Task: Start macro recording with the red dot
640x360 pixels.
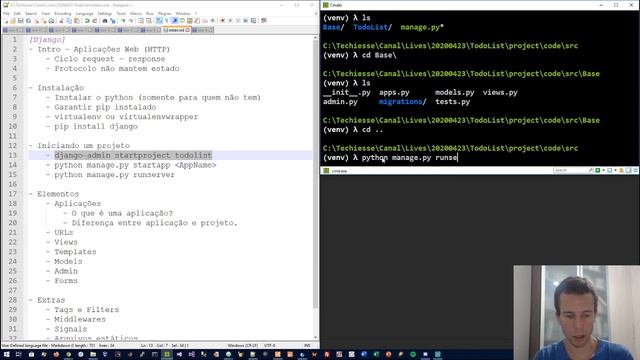Action: click(222, 20)
